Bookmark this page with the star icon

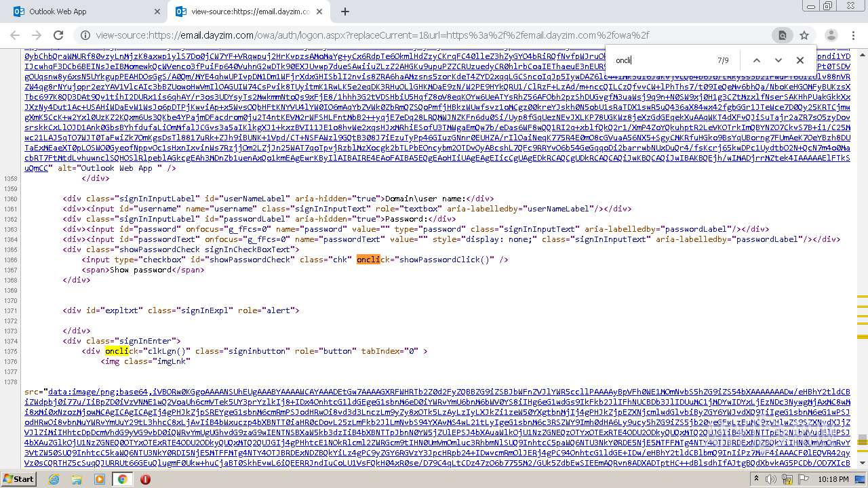point(804,35)
